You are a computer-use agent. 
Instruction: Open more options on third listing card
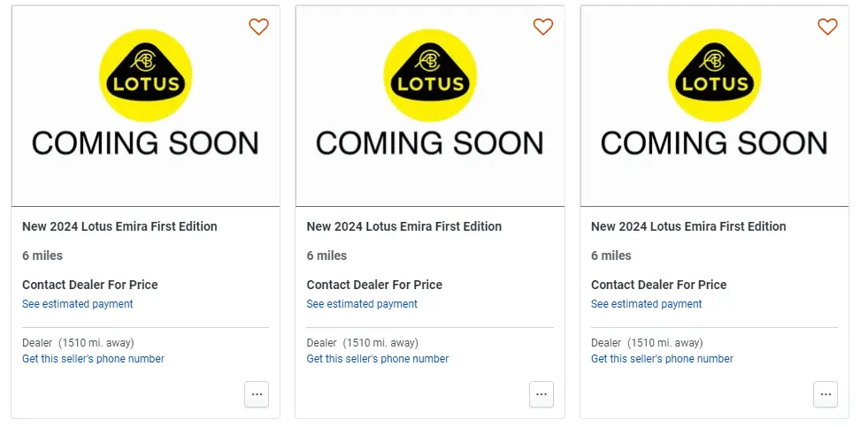[x=826, y=394]
